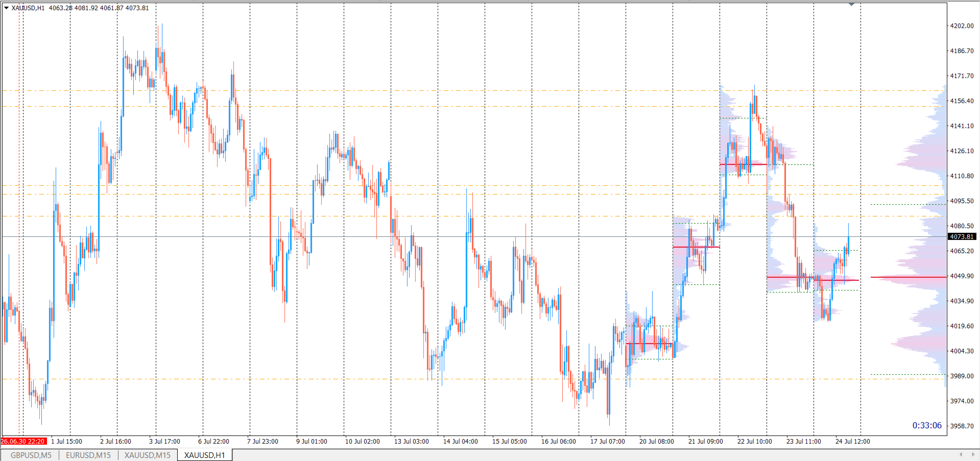Viewport: 980px width, 461px height.
Task: Click the 3974.00 price scale label
Action: pyautogui.click(x=962, y=401)
